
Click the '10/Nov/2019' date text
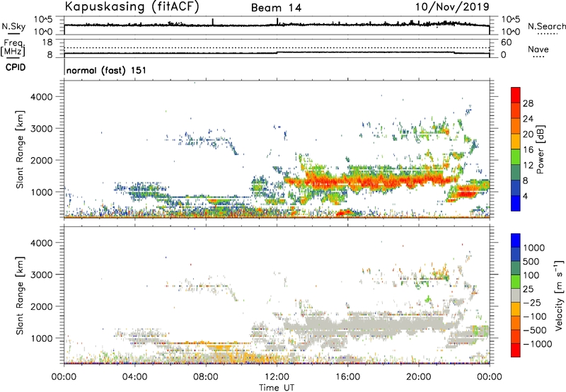click(452, 7)
